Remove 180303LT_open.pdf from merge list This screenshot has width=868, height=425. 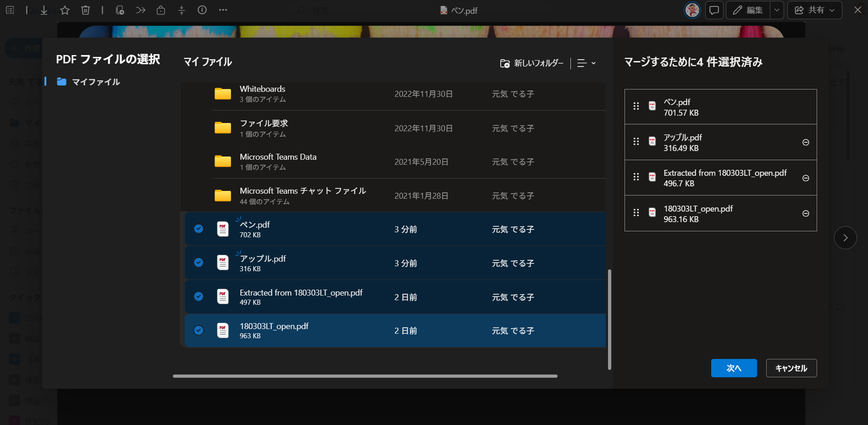(x=805, y=213)
